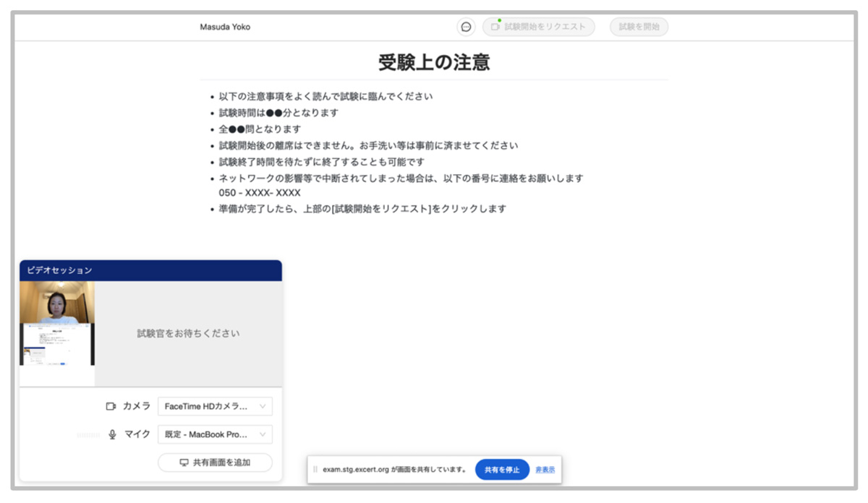Click the webcam preview of the examinee
This screenshot has height=503, width=868.
(57, 302)
